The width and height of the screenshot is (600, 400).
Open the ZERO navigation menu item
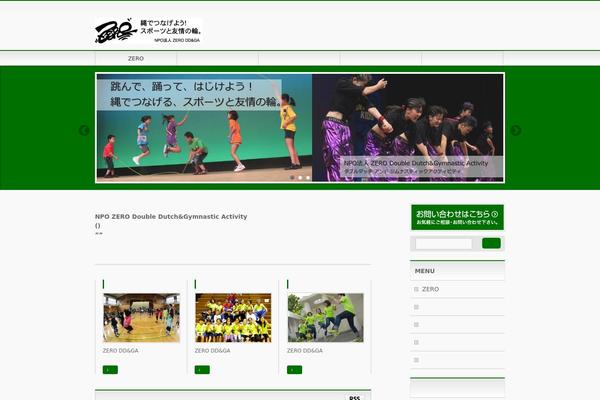click(x=136, y=59)
